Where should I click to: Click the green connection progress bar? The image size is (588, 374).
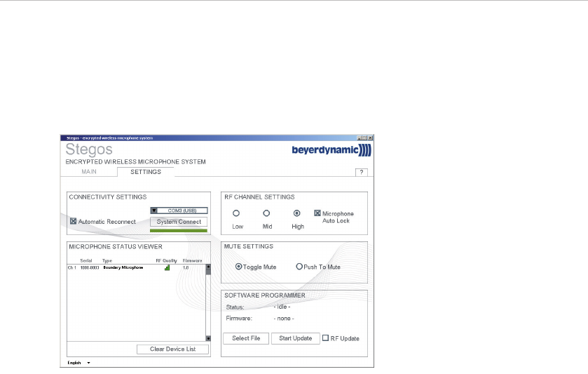[179, 231]
